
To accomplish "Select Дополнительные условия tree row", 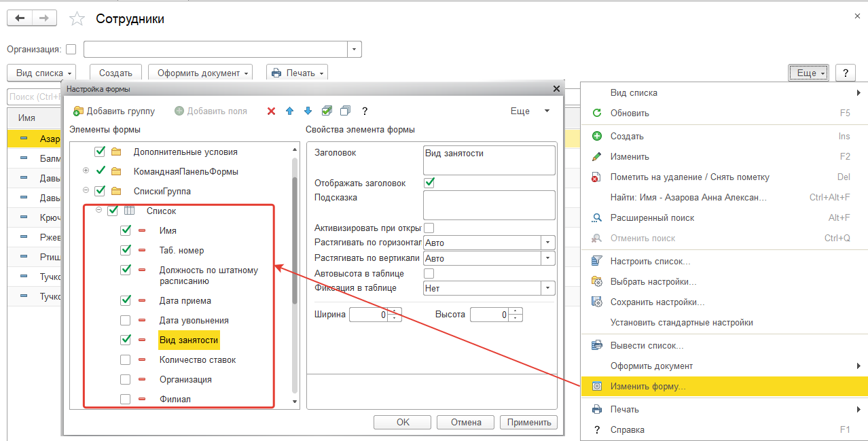I will tap(185, 151).
